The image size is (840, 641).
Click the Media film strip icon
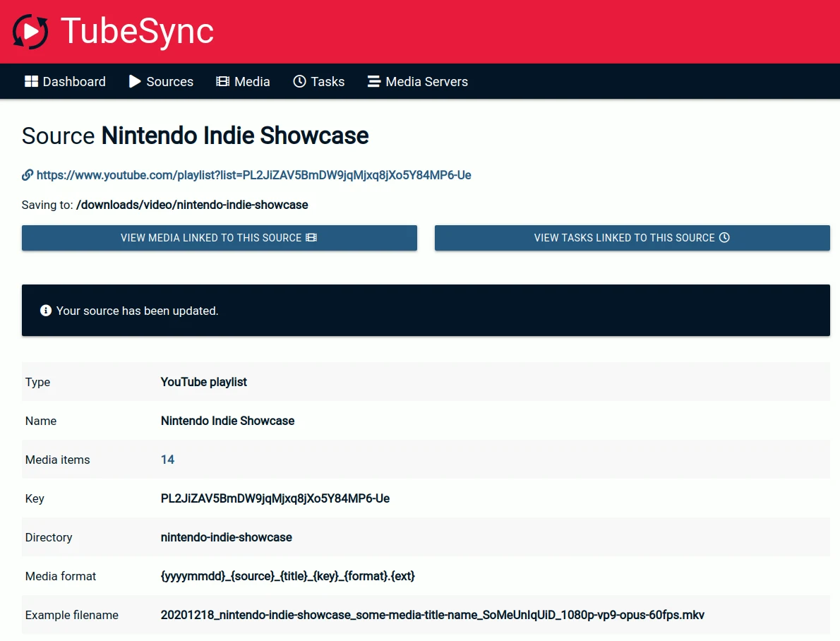tap(222, 81)
